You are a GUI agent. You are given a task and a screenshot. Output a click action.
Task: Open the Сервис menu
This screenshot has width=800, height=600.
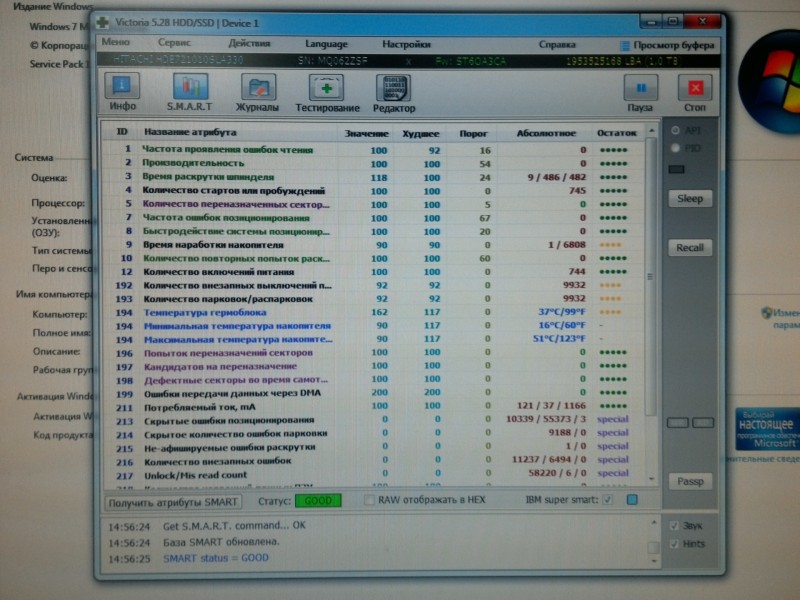coord(174,43)
